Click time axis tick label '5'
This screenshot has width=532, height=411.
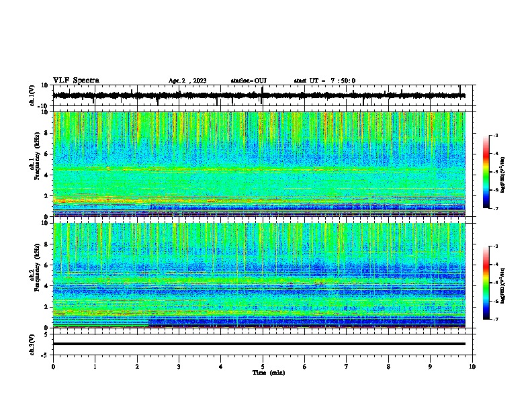click(x=263, y=367)
